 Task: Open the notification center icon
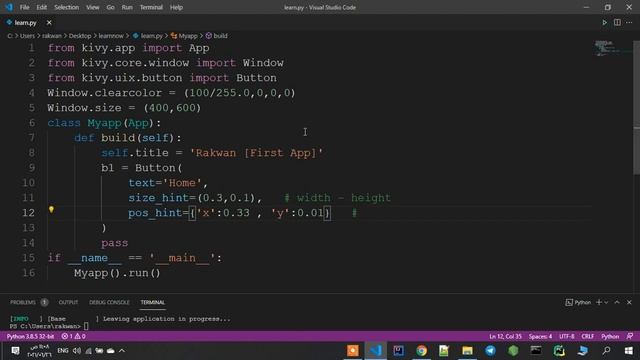click(x=15, y=351)
